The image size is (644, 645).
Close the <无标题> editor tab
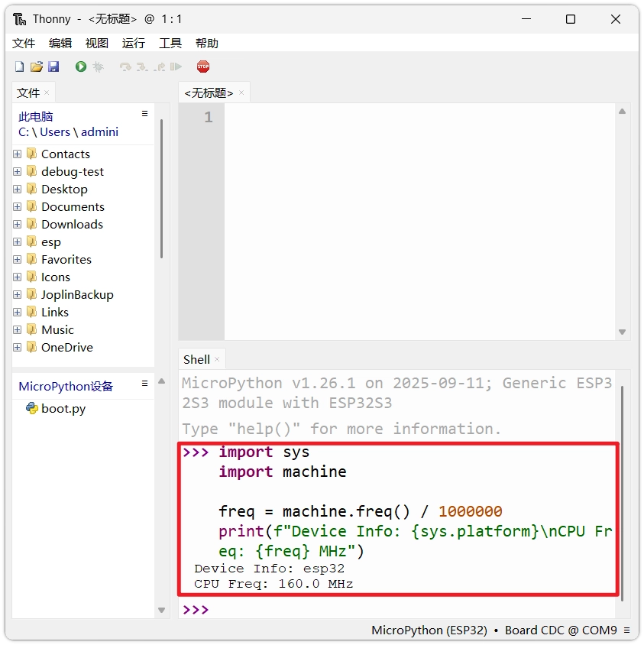[241, 92]
